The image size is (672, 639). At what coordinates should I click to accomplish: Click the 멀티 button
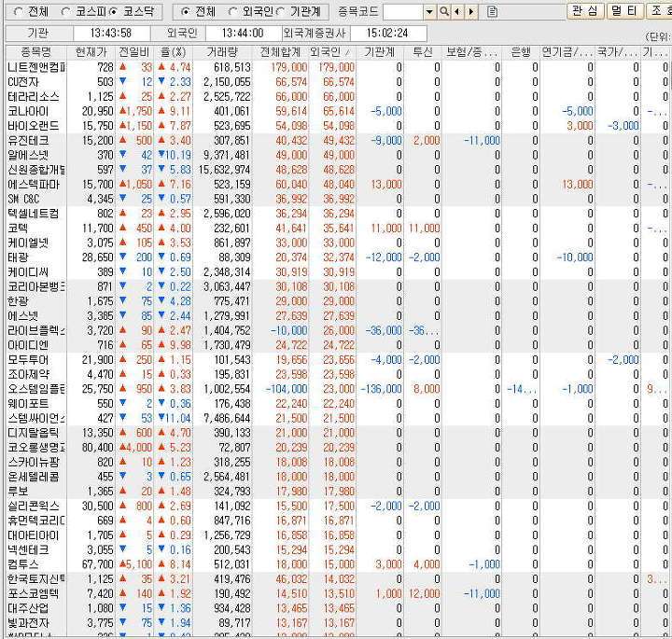pyautogui.click(x=624, y=11)
